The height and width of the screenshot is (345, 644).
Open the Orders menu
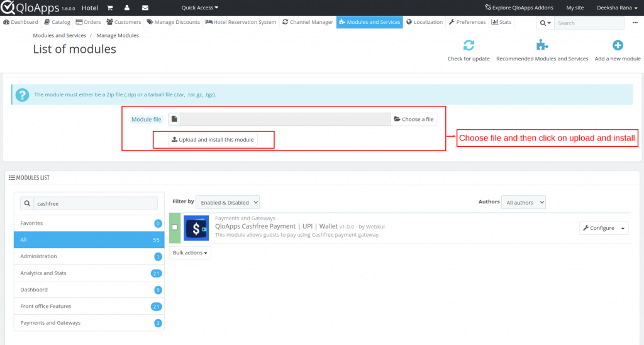pyautogui.click(x=88, y=22)
